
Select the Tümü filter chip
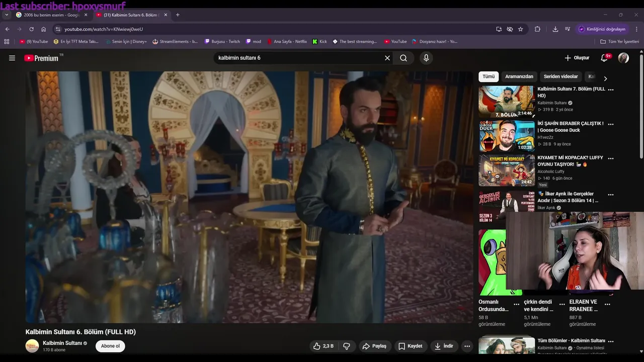click(489, 76)
